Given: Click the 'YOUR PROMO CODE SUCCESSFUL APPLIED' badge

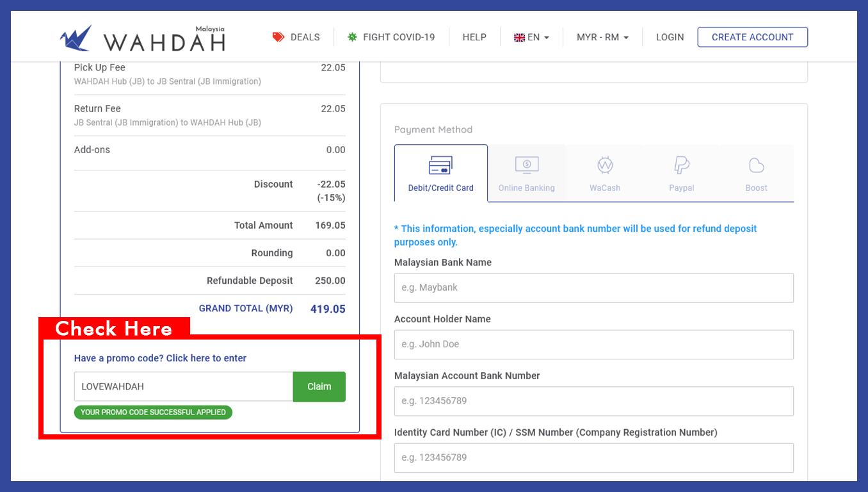Looking at the screenshot, I should tap(153, 412).
